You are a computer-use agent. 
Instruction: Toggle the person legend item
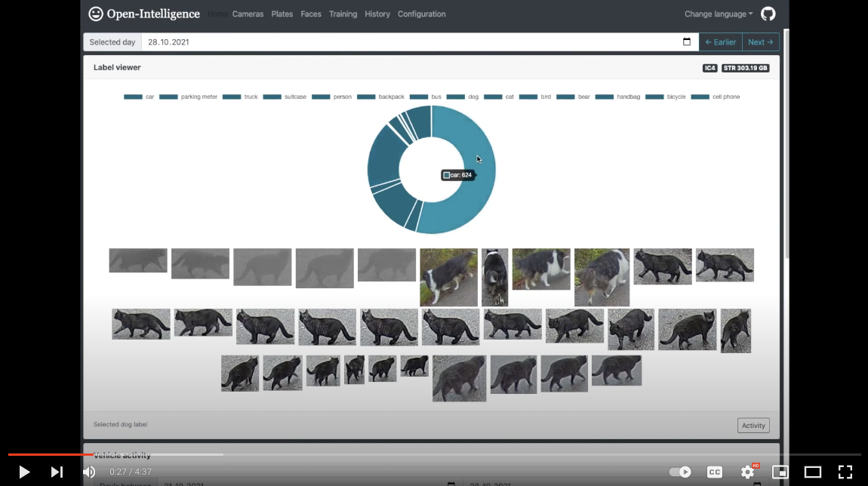(331, 97)
